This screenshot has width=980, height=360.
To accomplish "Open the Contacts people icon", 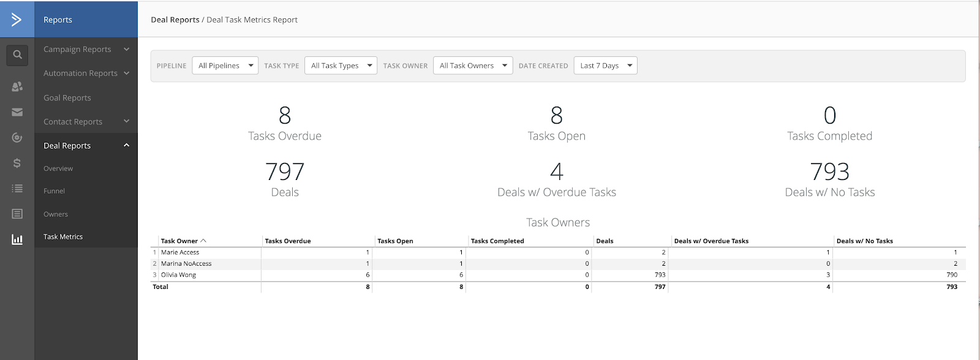I will [17, 87].
